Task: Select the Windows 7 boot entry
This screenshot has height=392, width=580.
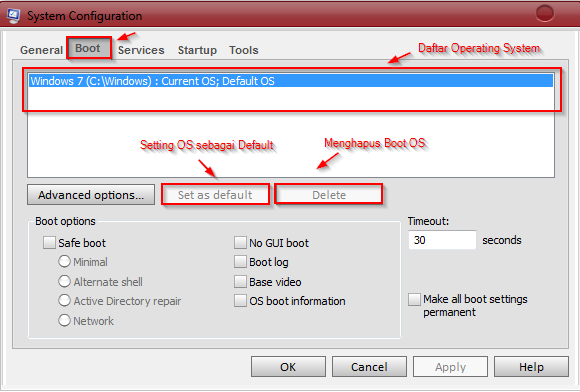Action: coord(291,81)
